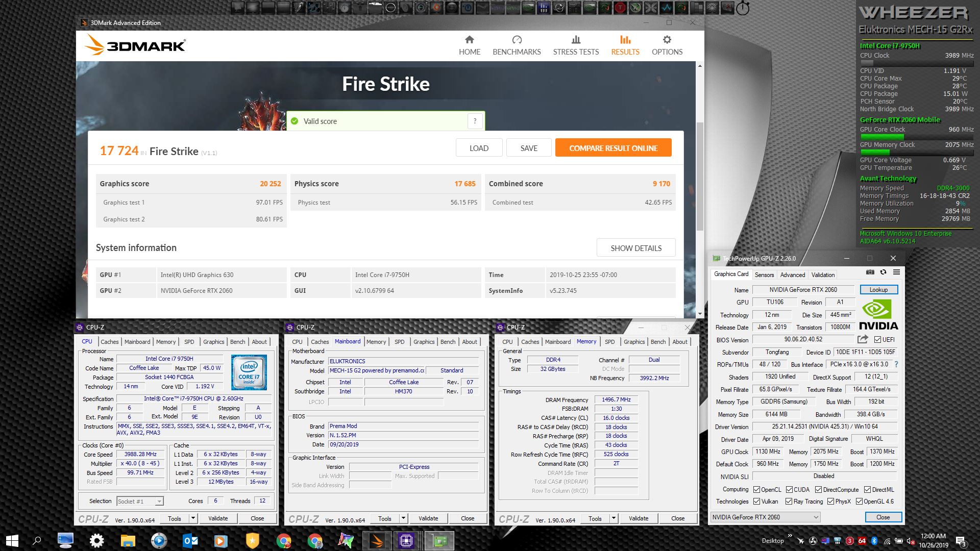980x551 pixels.
Task: Open the GPU-Z hamburger menu
Action: click(896, 272)
